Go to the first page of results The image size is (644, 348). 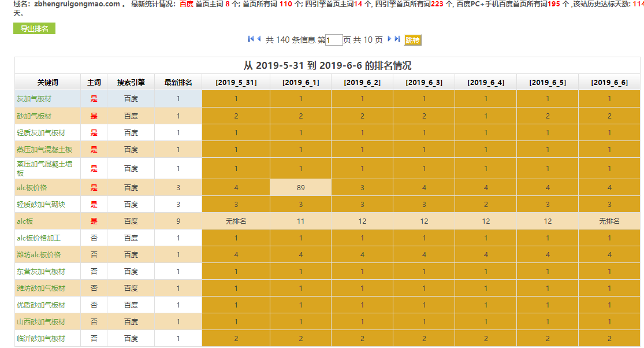pos(251,39)
